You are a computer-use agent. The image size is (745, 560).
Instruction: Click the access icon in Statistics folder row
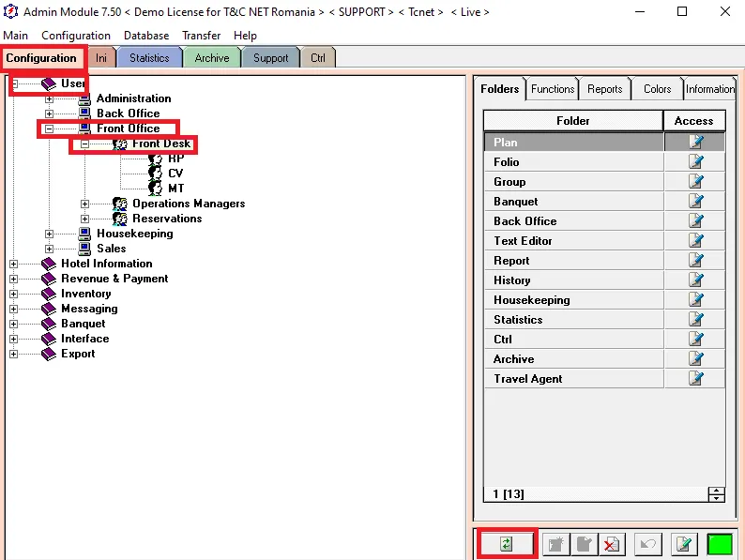pyautogui.click(x=695, y=319)
